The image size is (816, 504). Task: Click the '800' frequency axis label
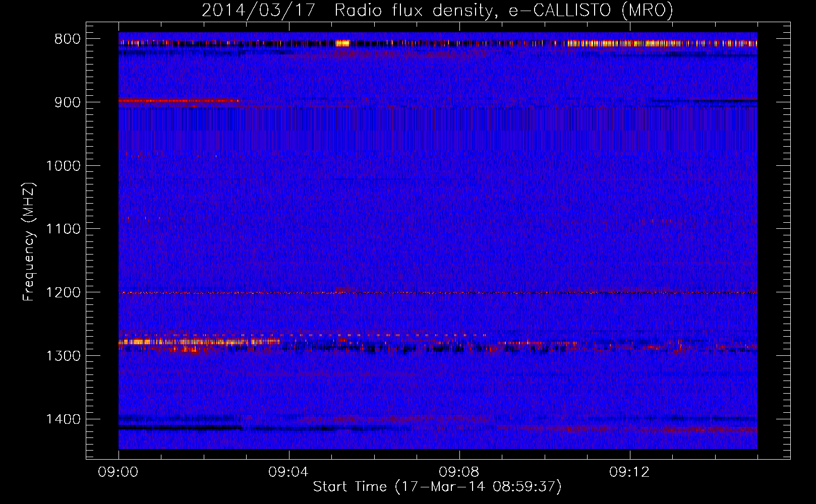click(67, 39)
